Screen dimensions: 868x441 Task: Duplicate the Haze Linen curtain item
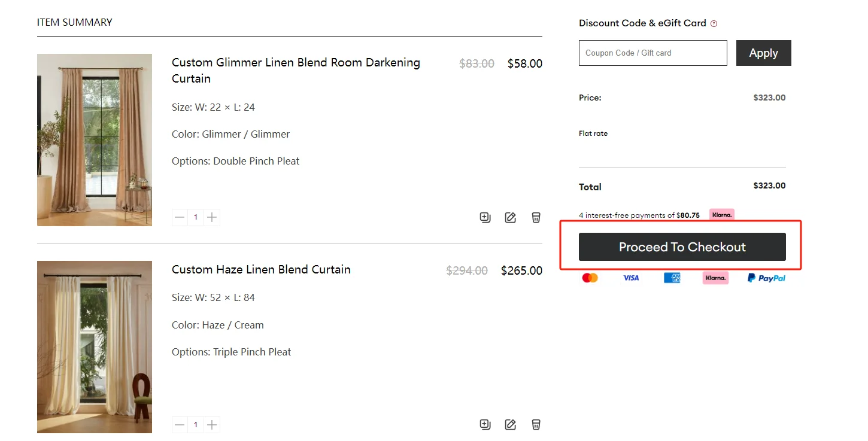tap(485, 424)
